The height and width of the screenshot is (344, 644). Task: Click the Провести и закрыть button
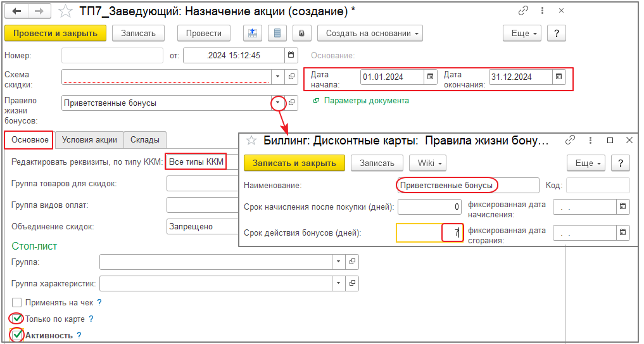pyautogui.click(x=56, y=33)
